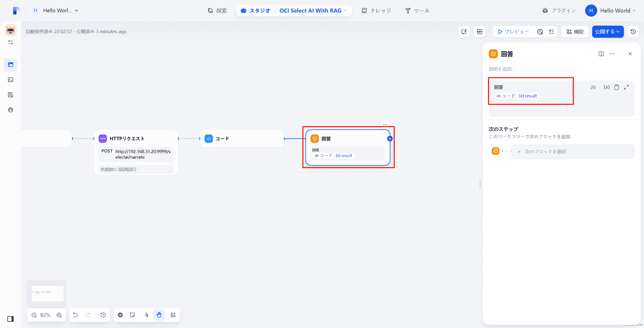The width and height of the screenshot is (644, 328).
Task: Toggle hand pan mode tool
Action: point(159,315)
